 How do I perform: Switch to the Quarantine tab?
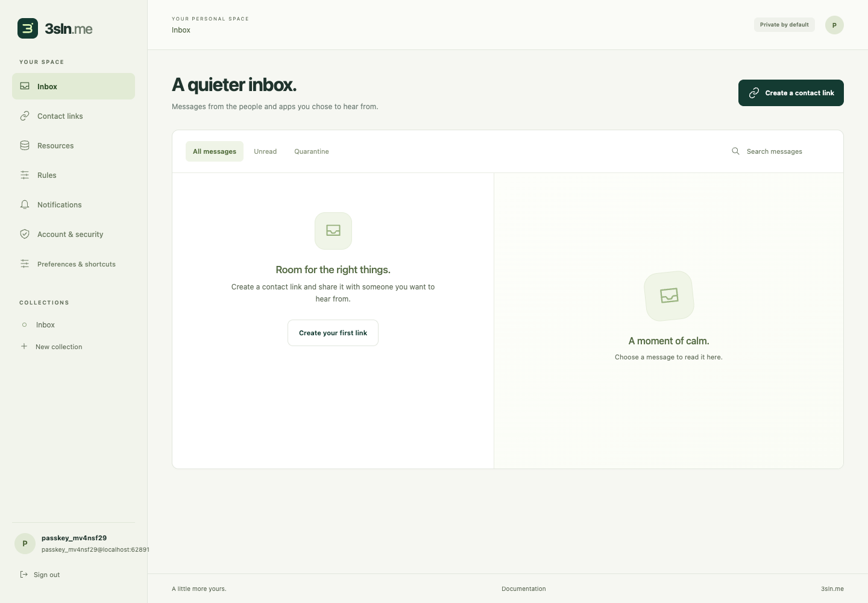[x=312, y=151]
